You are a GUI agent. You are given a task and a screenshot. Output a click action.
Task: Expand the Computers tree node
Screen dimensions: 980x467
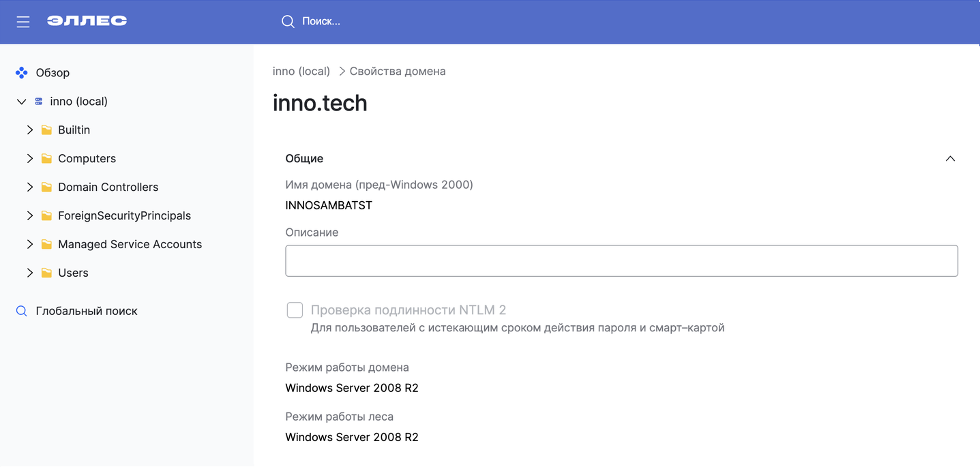coord(30,158)
